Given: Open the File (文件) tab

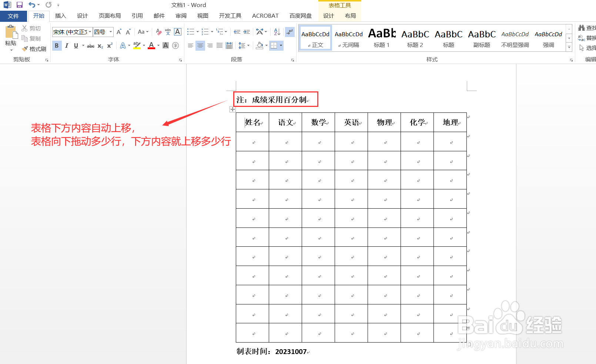Looking at the screenshot, I should [13, 16].
